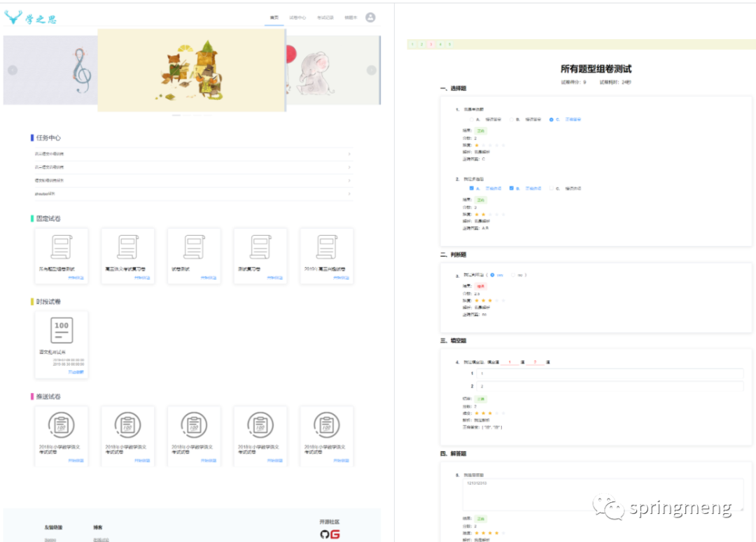Viewport: 756px width, 542px height.
Task: Open the red Gitee icon under 开源社区
Action: [335, 534]
